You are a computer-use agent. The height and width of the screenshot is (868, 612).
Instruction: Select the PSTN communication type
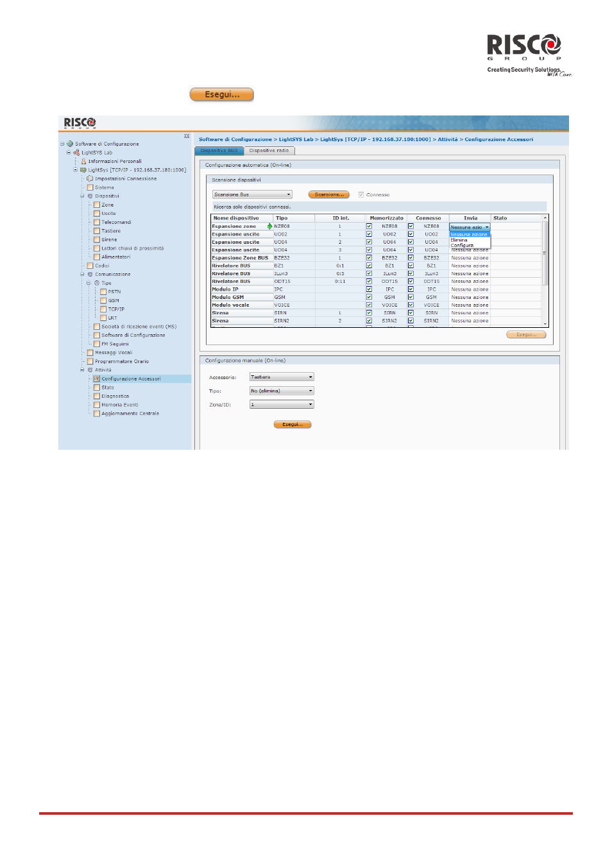pyautogui.click(x=114, y=291)
